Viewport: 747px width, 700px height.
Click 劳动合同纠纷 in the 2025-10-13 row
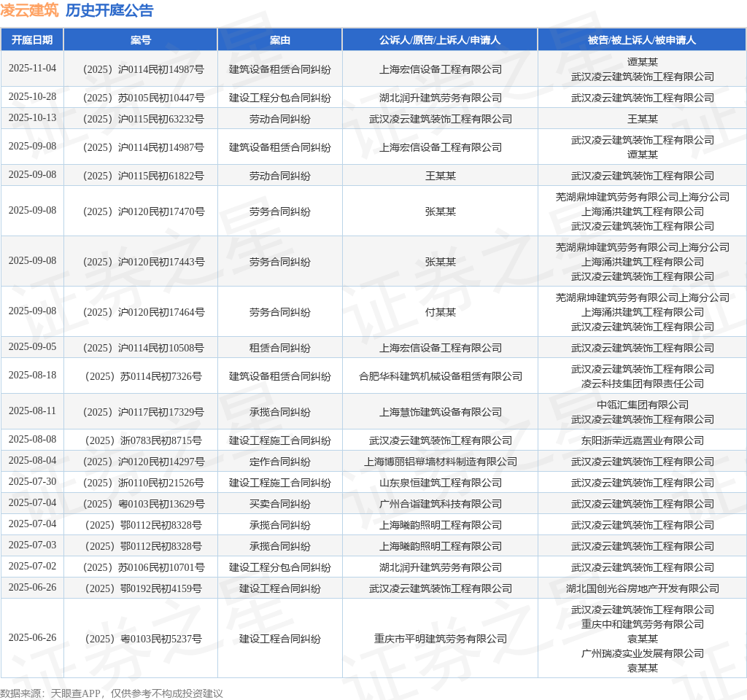click(x=280, y=119)
